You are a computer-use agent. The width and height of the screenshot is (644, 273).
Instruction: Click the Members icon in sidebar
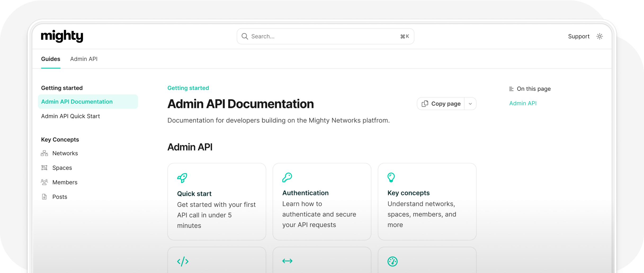44,182
